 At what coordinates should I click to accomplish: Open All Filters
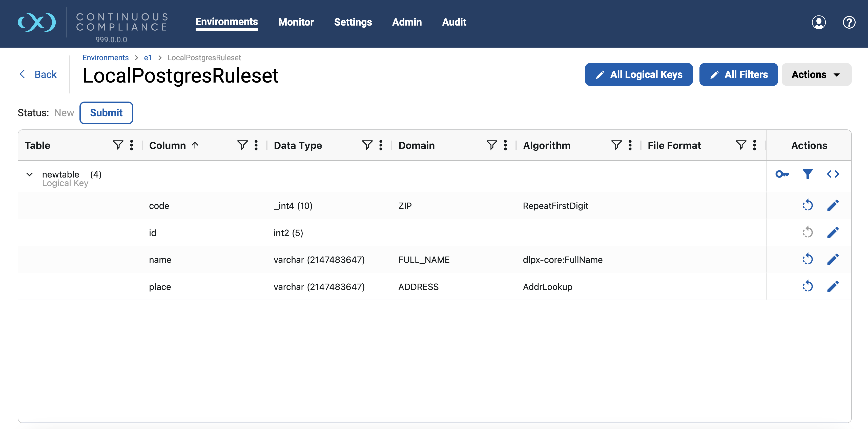pyautogui.click(x=738, y=74)
